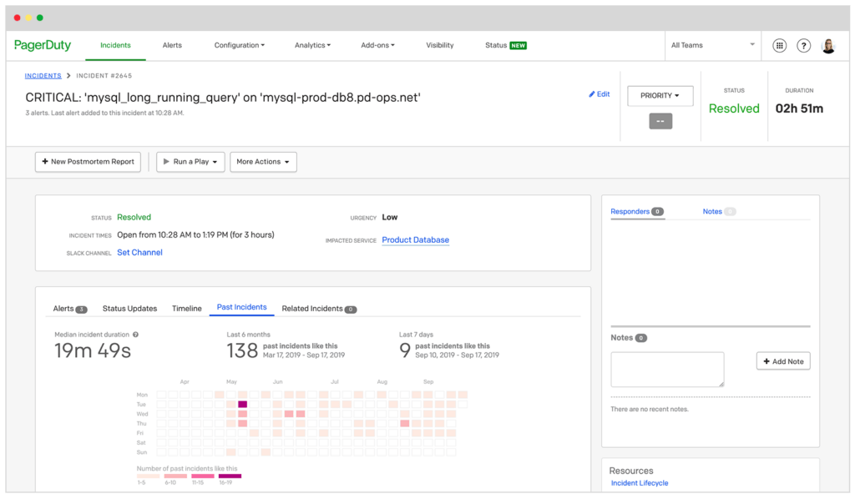Image resolution: width=855 pixels, height=504 pixels.
Task: Click the red macOS close button
Action: coord(17,18)
